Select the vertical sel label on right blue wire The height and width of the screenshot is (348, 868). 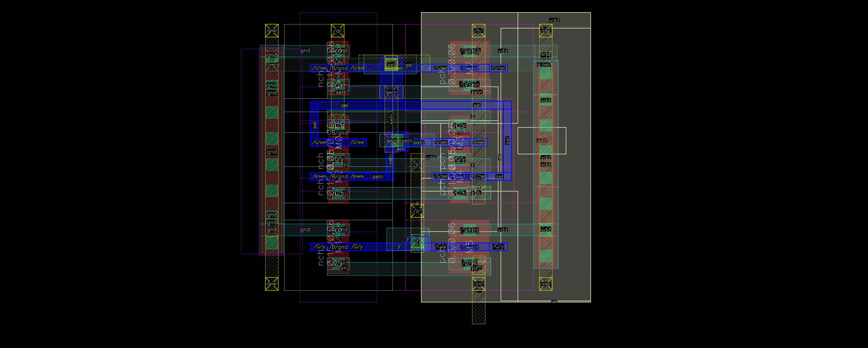[507, 141]
